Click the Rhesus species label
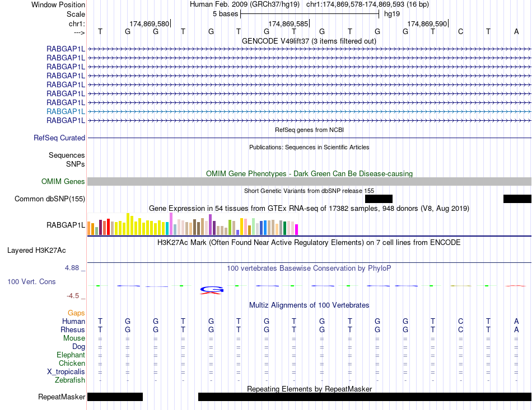 tap(73, 329)
